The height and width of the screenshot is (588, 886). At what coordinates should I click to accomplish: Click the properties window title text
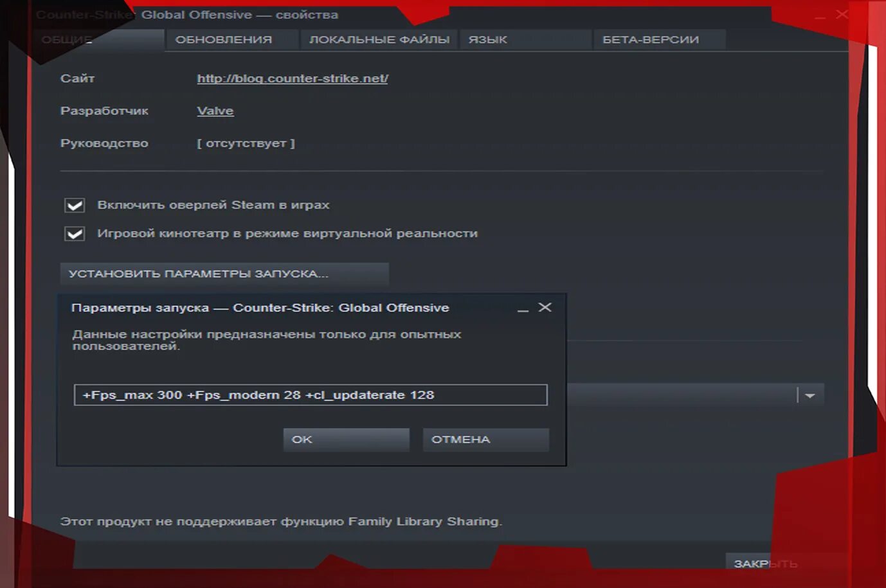[x=187, y=15]
